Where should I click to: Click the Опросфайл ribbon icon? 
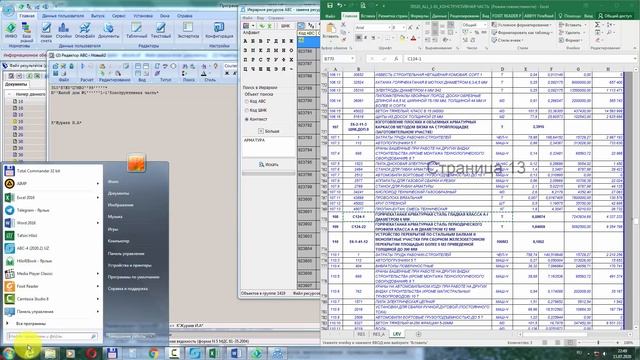[x=85, y=31]
